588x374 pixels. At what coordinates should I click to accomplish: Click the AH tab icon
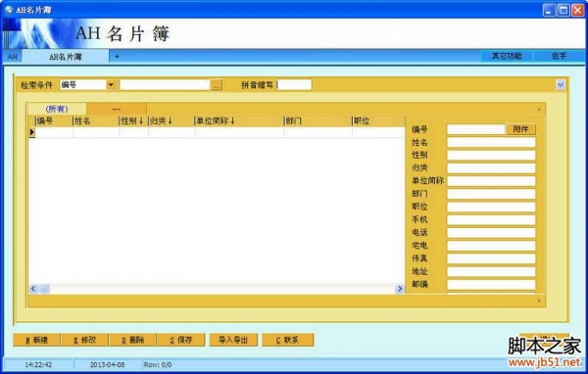click(12, 57)
